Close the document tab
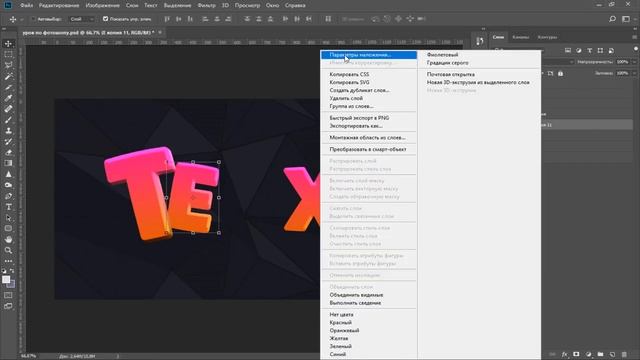This screenshot has height=360, width=640. 160,32
